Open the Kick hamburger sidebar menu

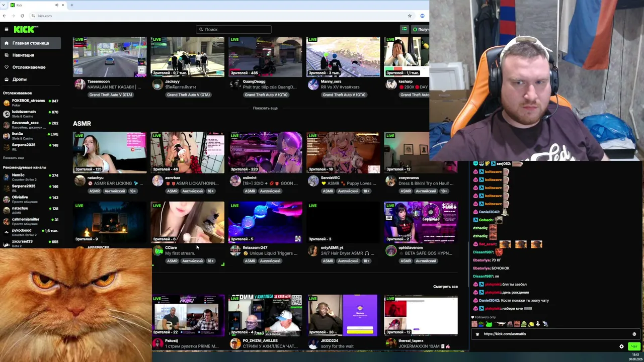[x=7, y=30]
